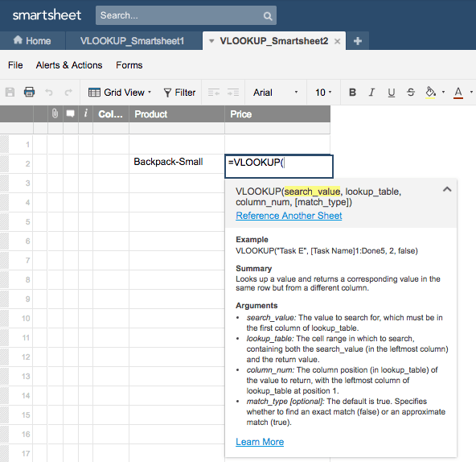This screenshot has height=462, width=476.
Task: Select the Col... column header
Action: pos(111,114)
